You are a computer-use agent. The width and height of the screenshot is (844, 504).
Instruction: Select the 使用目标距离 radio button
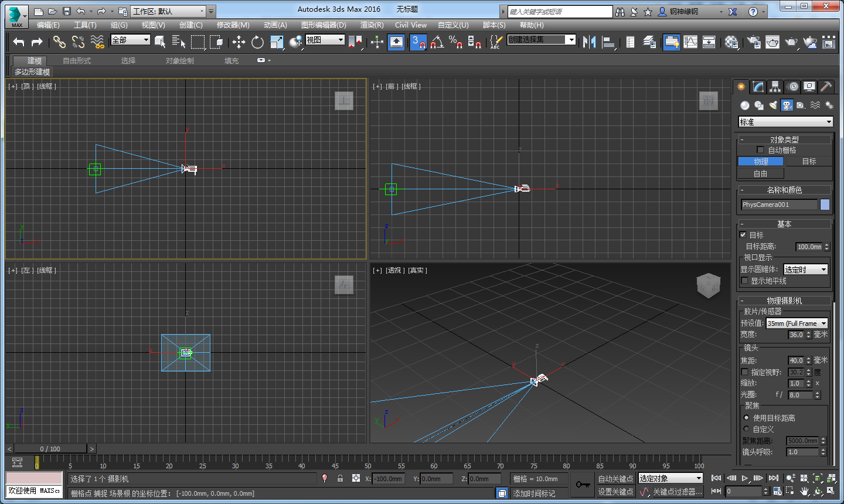[x=746, y=418]
